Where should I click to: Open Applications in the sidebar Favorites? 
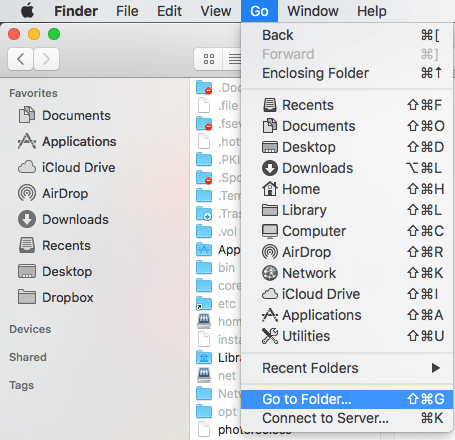67,141
